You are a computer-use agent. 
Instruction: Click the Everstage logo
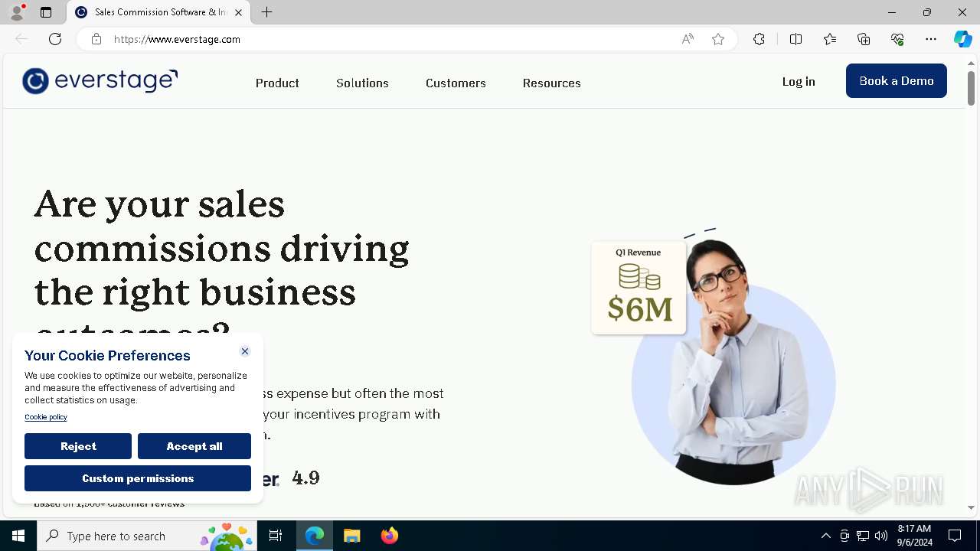point(100,80)
